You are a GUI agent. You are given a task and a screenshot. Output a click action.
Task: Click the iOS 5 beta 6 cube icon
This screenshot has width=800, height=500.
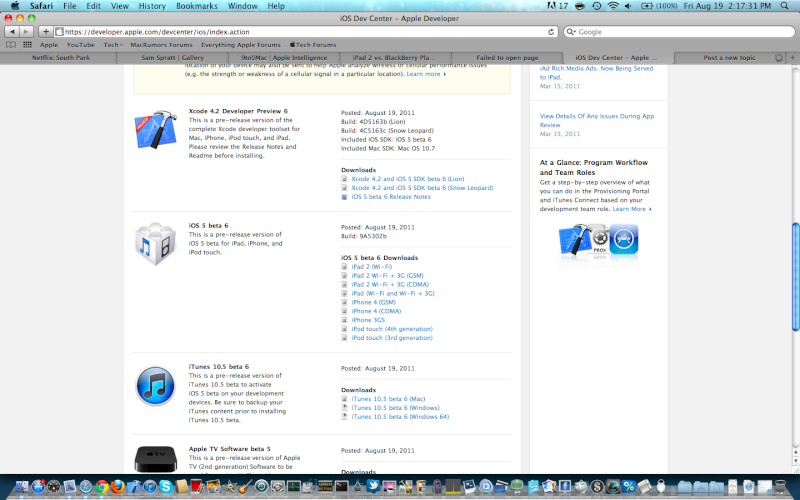pos(156,244)
